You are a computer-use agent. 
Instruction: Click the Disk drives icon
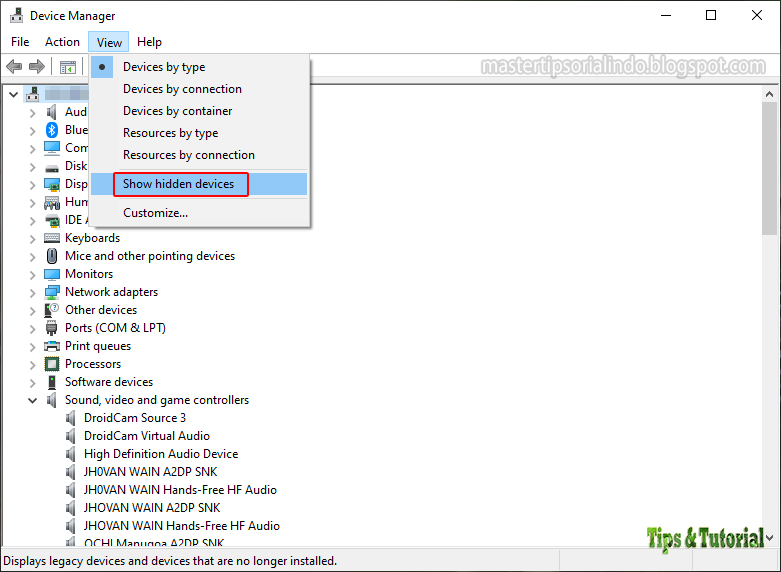pyautogui.click(x=52, y=168)
